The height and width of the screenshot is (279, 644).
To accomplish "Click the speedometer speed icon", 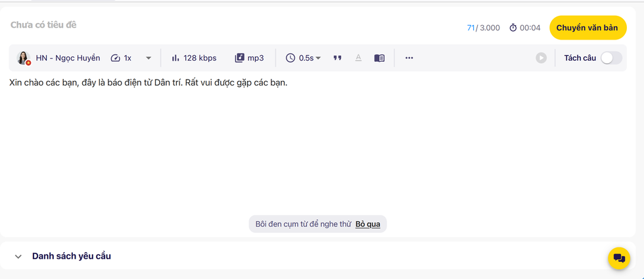I will coord(116,58).
